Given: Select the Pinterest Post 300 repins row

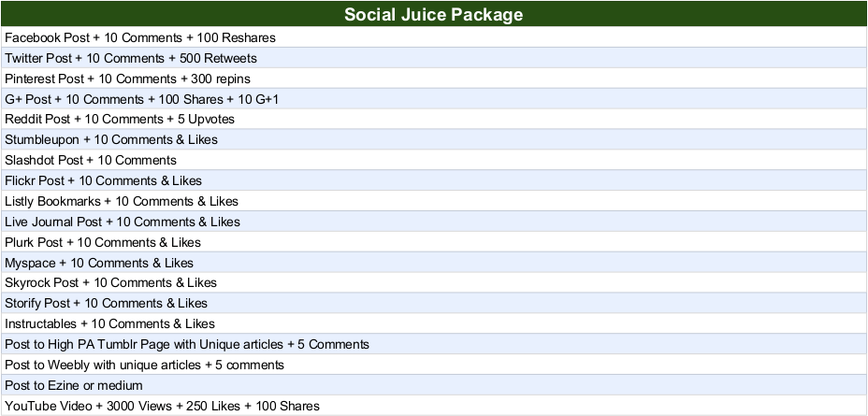Looking at the screenshot, I should point(128,79).
